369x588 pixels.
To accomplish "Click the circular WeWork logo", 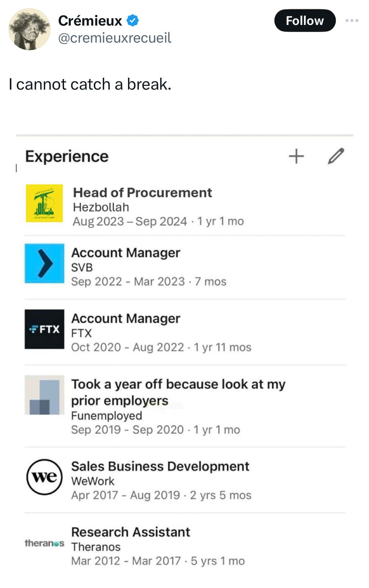I will pyautogui.click(x=44, y=477).
